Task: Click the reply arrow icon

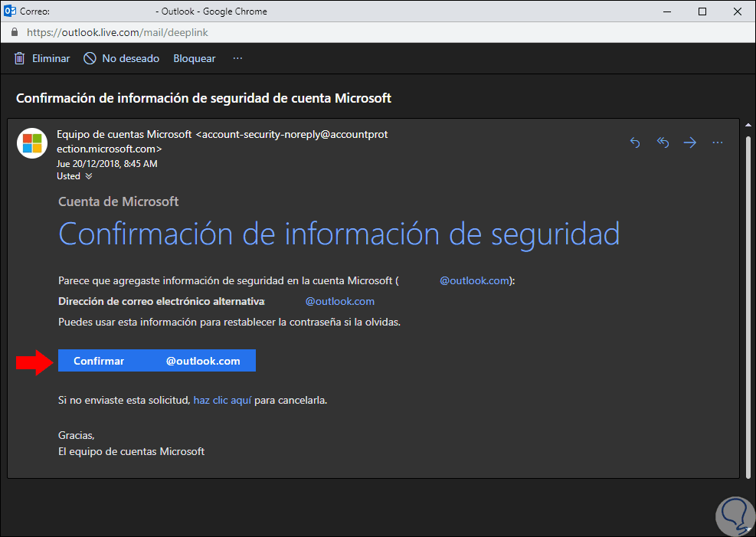Action: tap(635, 142)
